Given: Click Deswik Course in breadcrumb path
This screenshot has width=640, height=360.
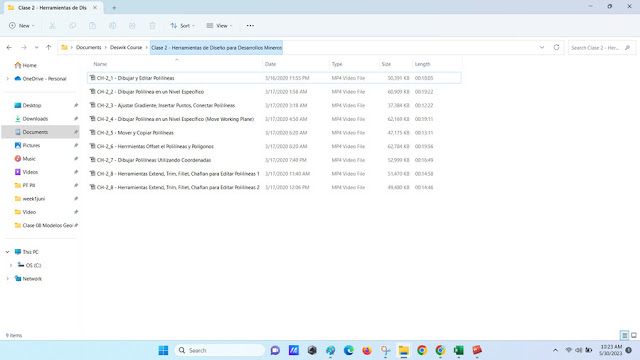Looking at the screenshot, I should (126, 47).
